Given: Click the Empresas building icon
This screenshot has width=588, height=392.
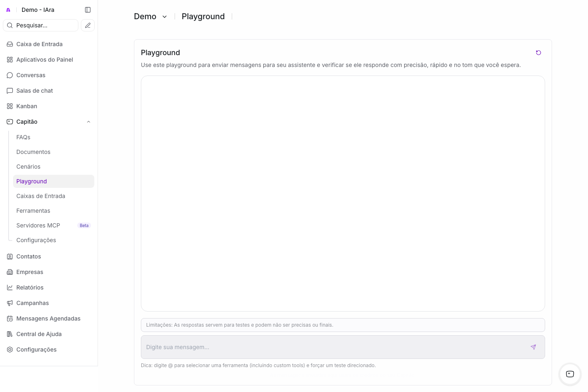Looking at the screenshot, I should pos(10,272).
